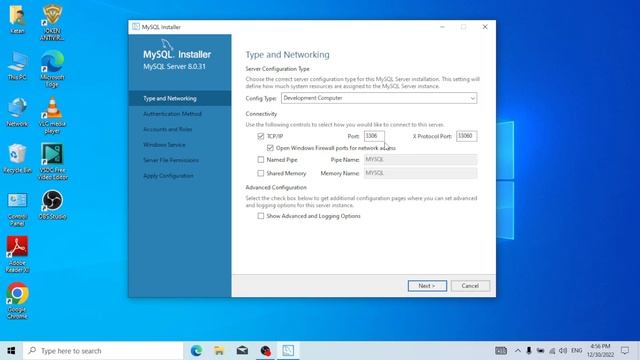Check Show Advanced and Logging Options
The image size is (640, 360).
pyautogui.click(x=261, y=216)
